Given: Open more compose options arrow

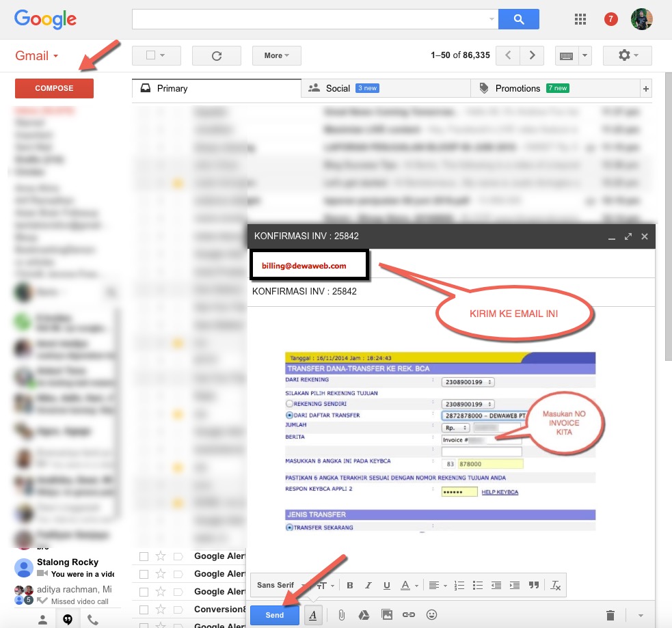Looking at the screenshot, I should click(641, 616).
